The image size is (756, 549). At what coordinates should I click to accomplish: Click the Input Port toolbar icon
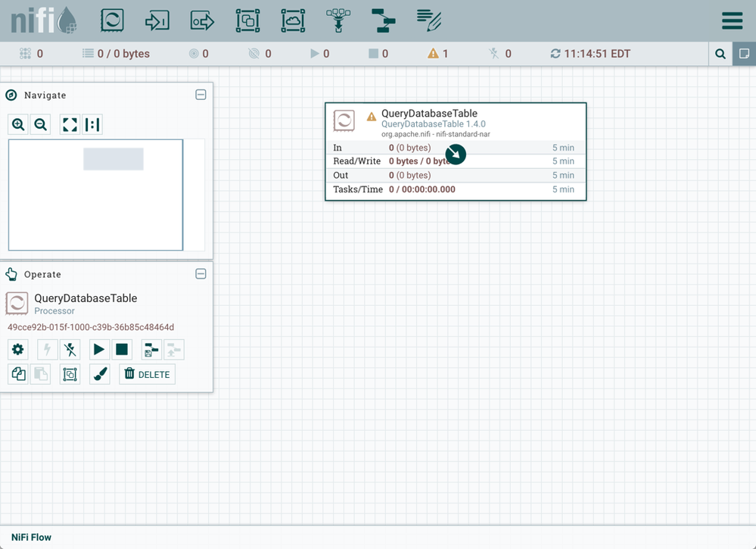click(157, 20)
